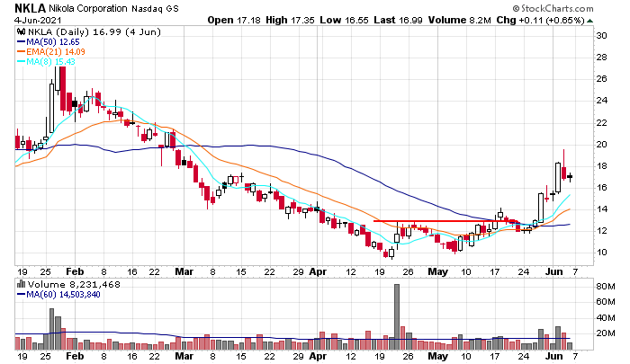
Task: Click the 'High 17.35' value in the header
Action: pos(290,20)
